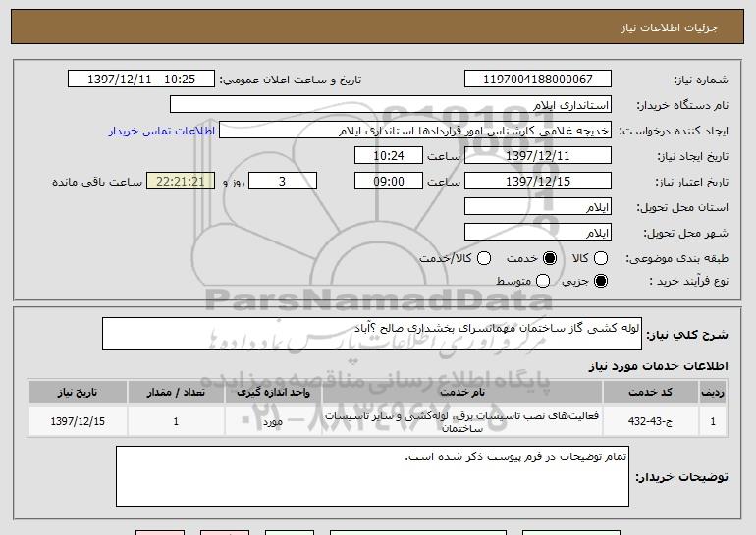The width and height of the screenshot is (756, 535).
Task: Click the شهر محل تحویل field
Action: (538, 233)
